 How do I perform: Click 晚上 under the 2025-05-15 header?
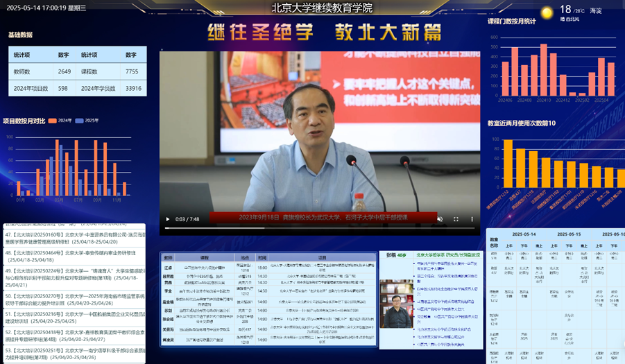584,245
